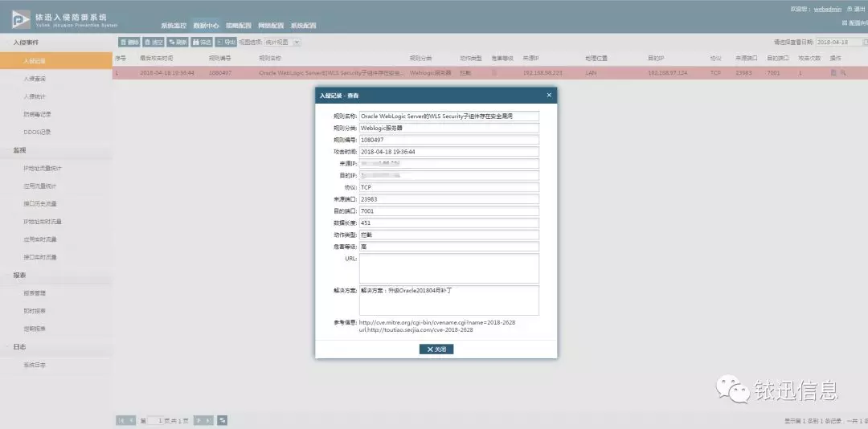Open 报表管理 in the sidebar

56,292
